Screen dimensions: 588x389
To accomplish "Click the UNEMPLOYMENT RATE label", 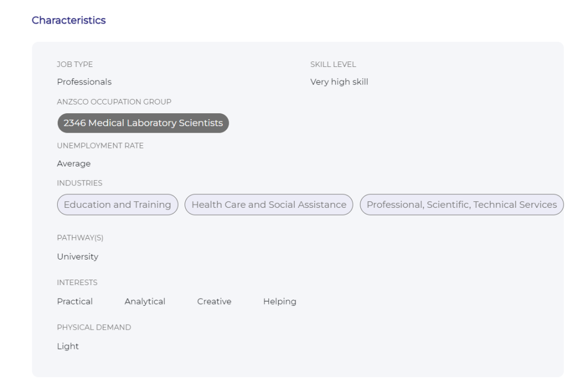I will (100, 146).
